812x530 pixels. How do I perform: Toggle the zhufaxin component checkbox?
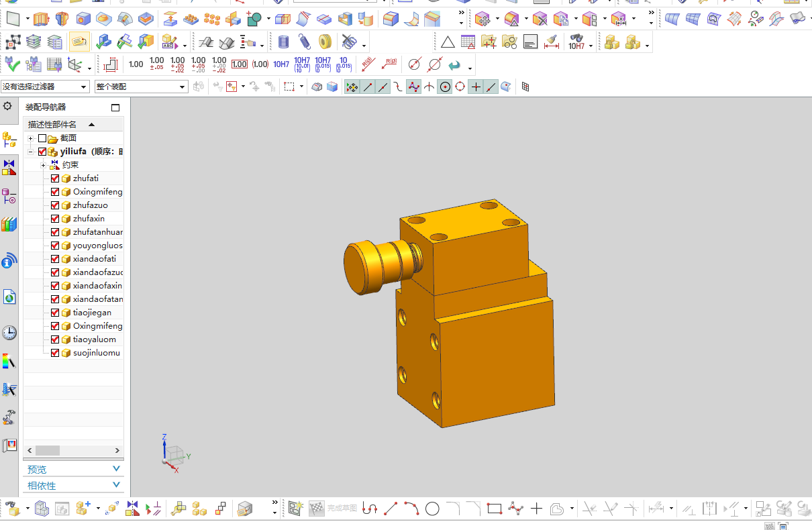55,219
